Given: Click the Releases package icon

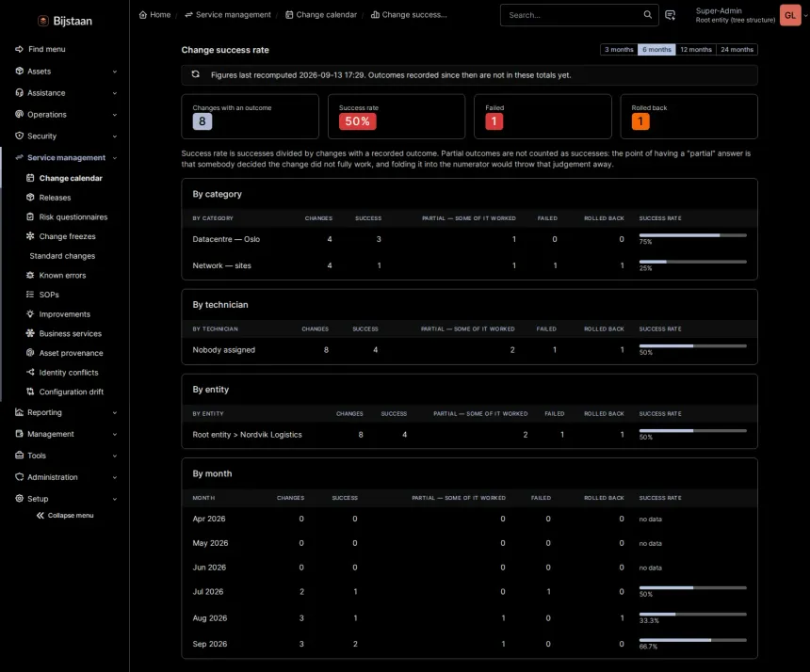Looking at the screenshot, I should 30,197.
